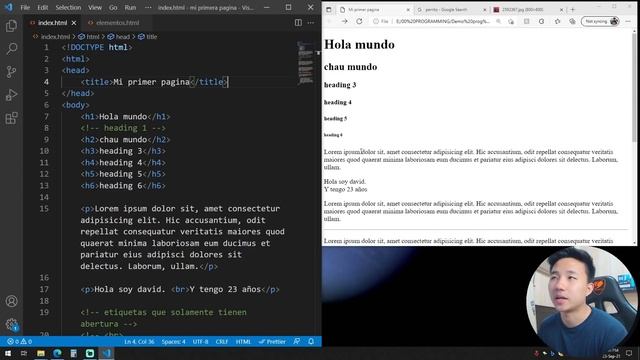This screenshot has height=360, width=640.
Task: Click the Prettier status bar item
Action: click(272, 342)
